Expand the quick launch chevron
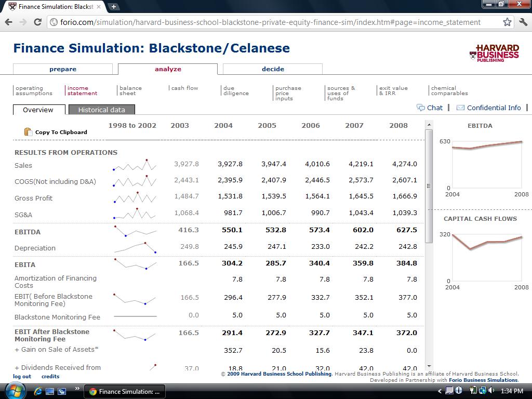The image size is (532, 399). point(77,389)
